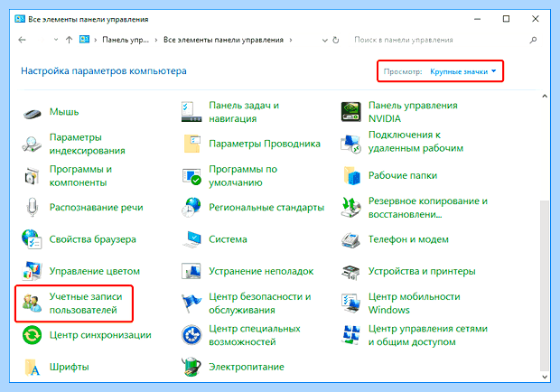
Task: Open Система text link
Action: click(x=228, y=239)
